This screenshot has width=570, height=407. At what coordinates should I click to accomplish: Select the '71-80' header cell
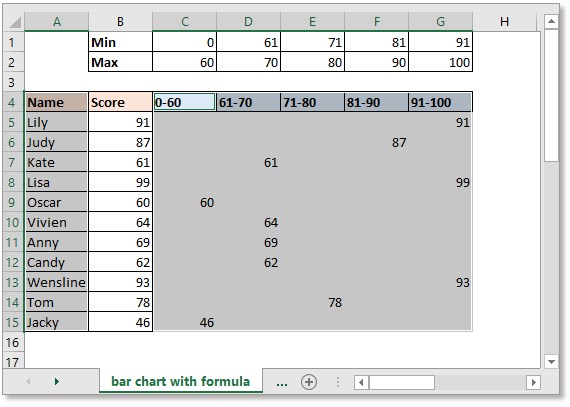click(313, 102)
